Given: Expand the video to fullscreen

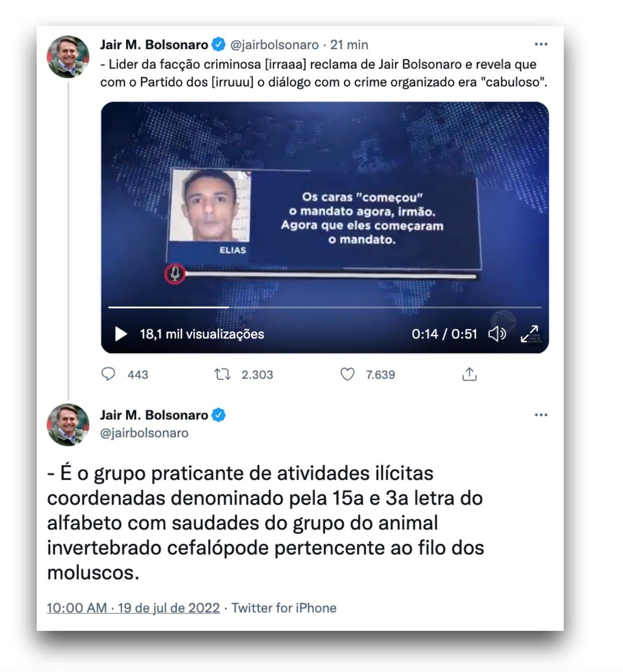Looking at the screenshot, I should (x=530, y=334).
